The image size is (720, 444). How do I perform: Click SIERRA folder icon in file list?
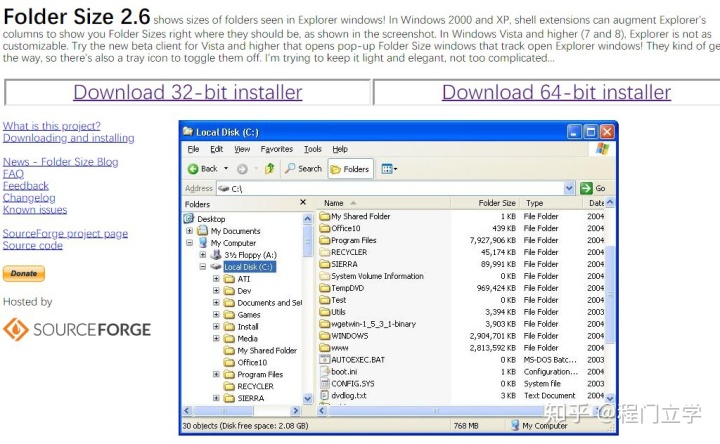(325, 264)
